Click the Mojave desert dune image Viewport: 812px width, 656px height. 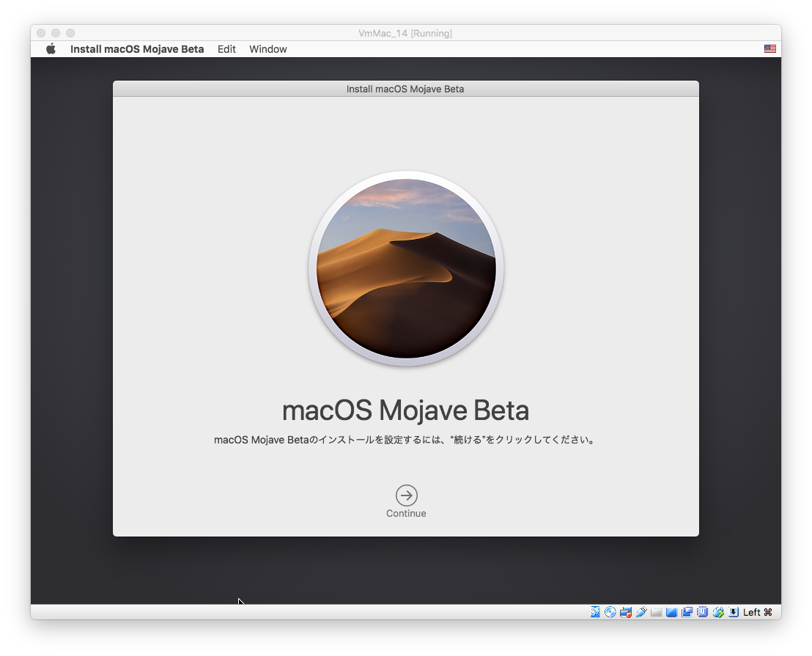pos(406,268)
